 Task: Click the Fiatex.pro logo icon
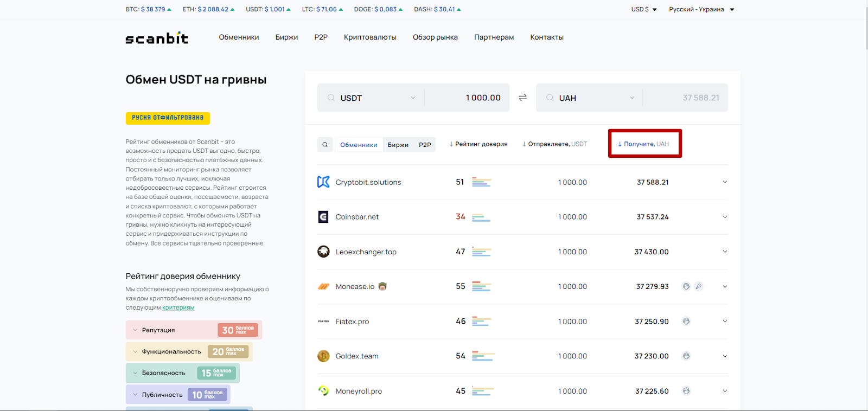coord(323,322)
